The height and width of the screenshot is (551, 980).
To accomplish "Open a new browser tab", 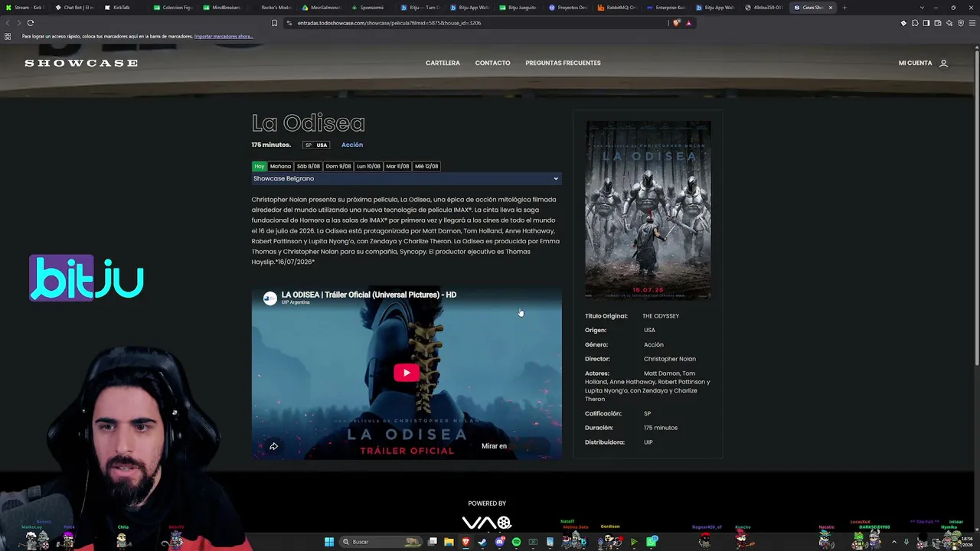I will (844, 8).
